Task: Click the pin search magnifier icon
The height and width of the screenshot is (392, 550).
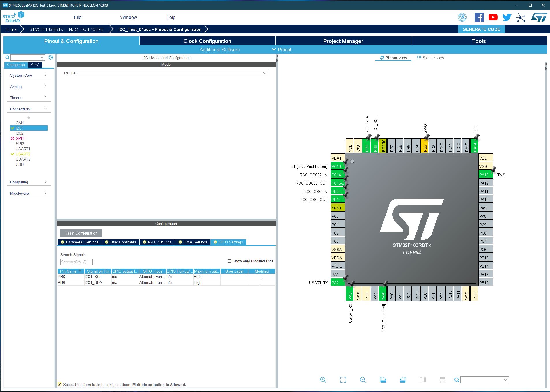Action: click(x=457, y=380)
